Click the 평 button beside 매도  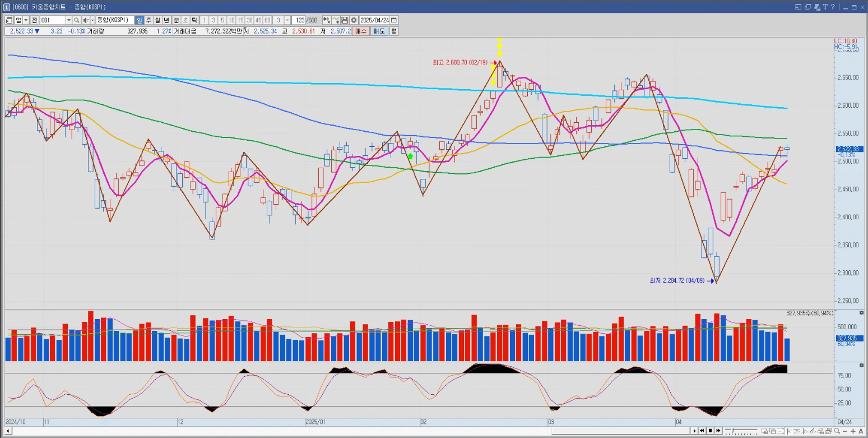point(394,31)
